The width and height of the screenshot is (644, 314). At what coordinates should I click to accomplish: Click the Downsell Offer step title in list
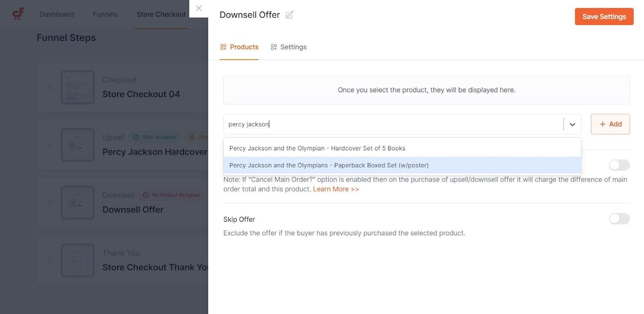[133, 210]
